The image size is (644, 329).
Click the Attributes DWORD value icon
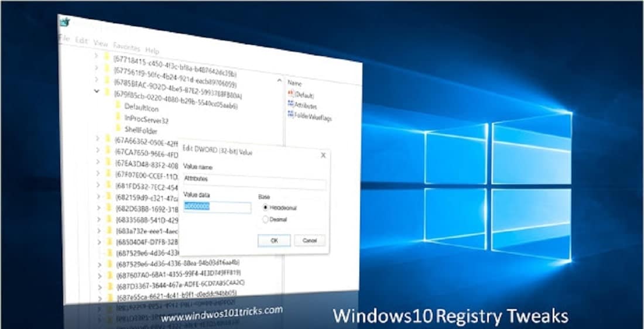coord(291,104)
